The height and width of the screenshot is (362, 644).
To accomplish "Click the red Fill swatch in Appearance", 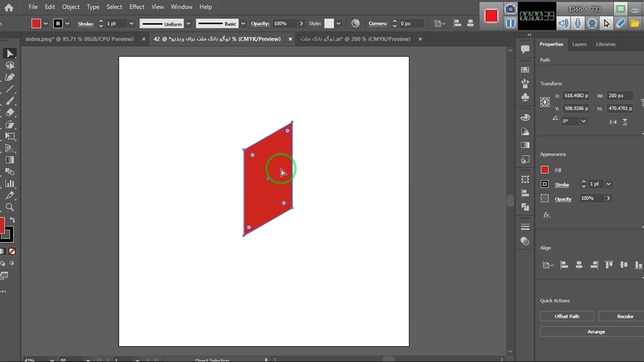I will coord(544,170).
